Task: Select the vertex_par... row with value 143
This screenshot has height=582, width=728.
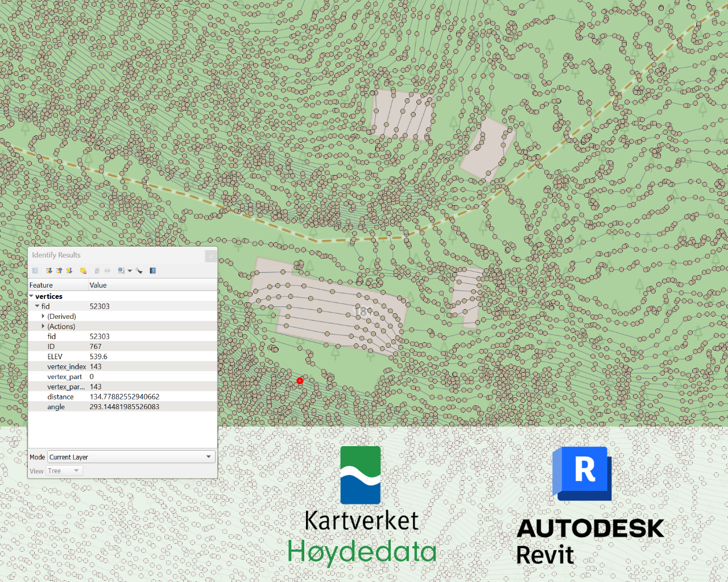Action: (122, 386)
